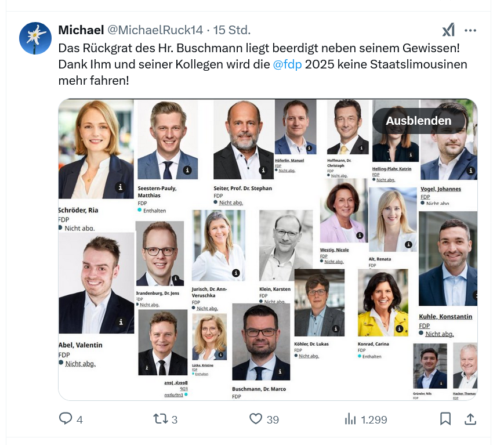Like the post with heart icon

coord(256,418)
